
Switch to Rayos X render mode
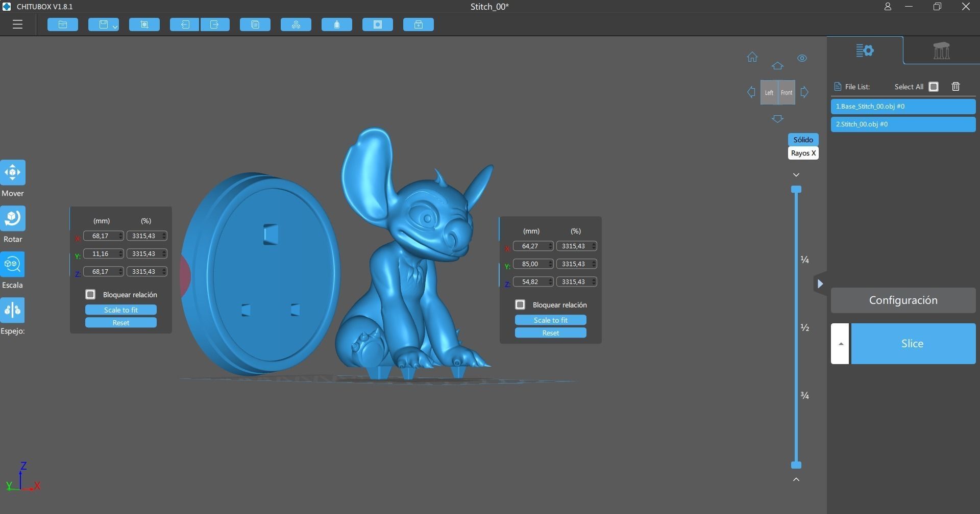pos(803,153)
